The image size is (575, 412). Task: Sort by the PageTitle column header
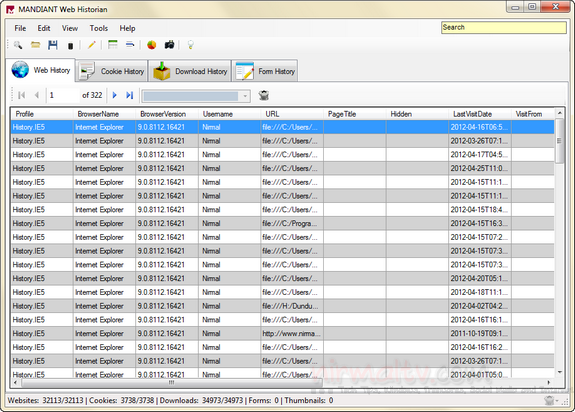(355, 114)
